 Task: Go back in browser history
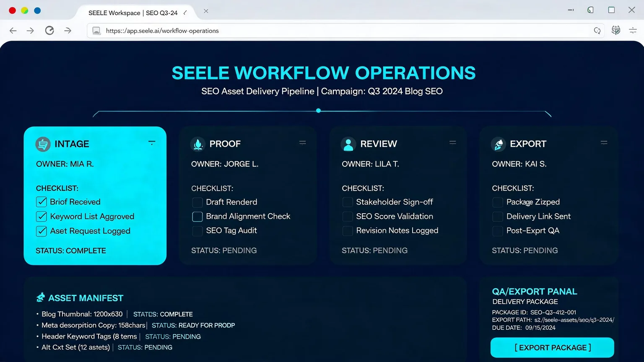(x=13, y=31)
